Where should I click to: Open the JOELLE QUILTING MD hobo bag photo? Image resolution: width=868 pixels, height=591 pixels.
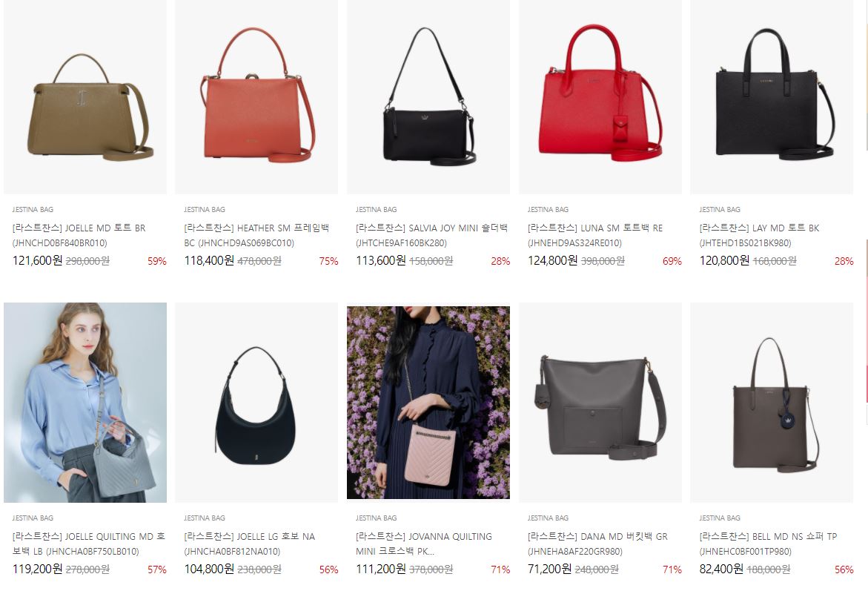[x=85, y=403]
